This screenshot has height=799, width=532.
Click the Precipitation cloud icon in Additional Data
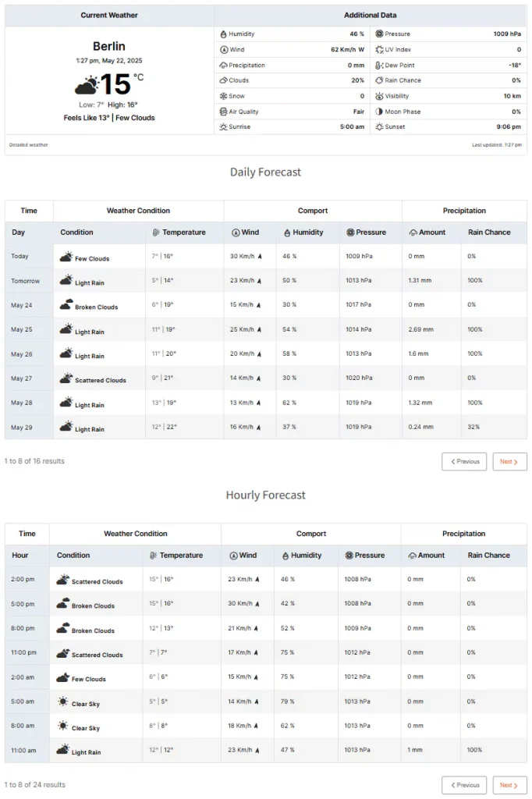[x=223, y=66]
